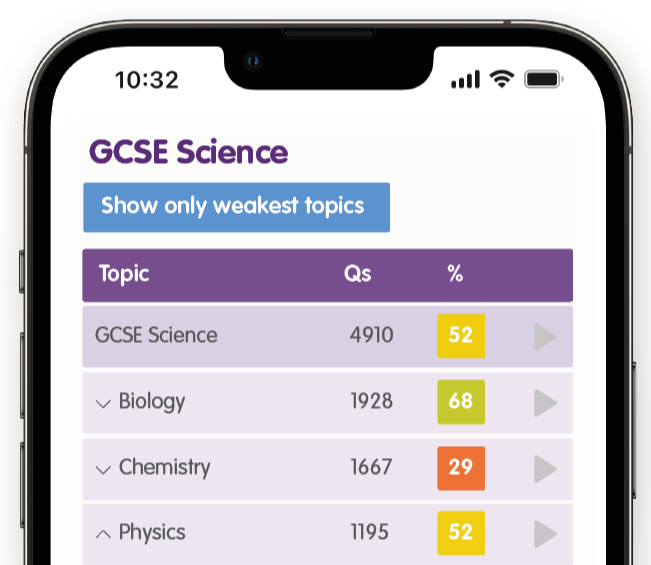Tap the 10:32 clock in status bar

[x=147, y=80]
